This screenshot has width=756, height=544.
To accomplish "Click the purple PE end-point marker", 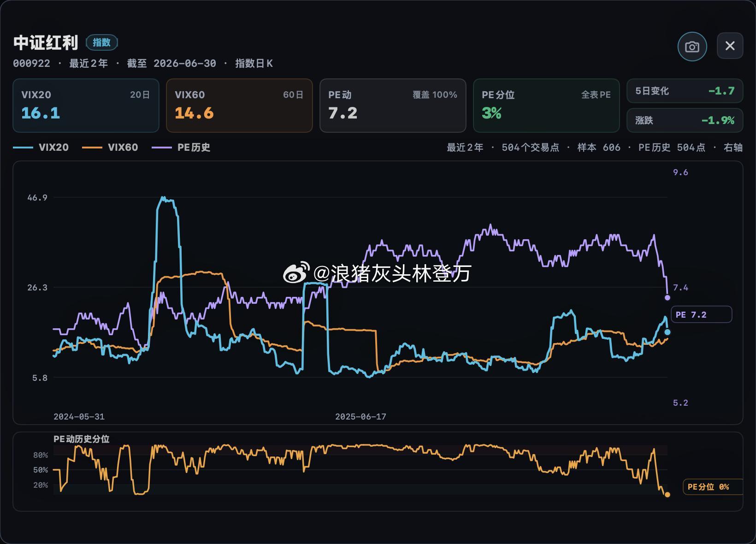I will tap(667, 298).
